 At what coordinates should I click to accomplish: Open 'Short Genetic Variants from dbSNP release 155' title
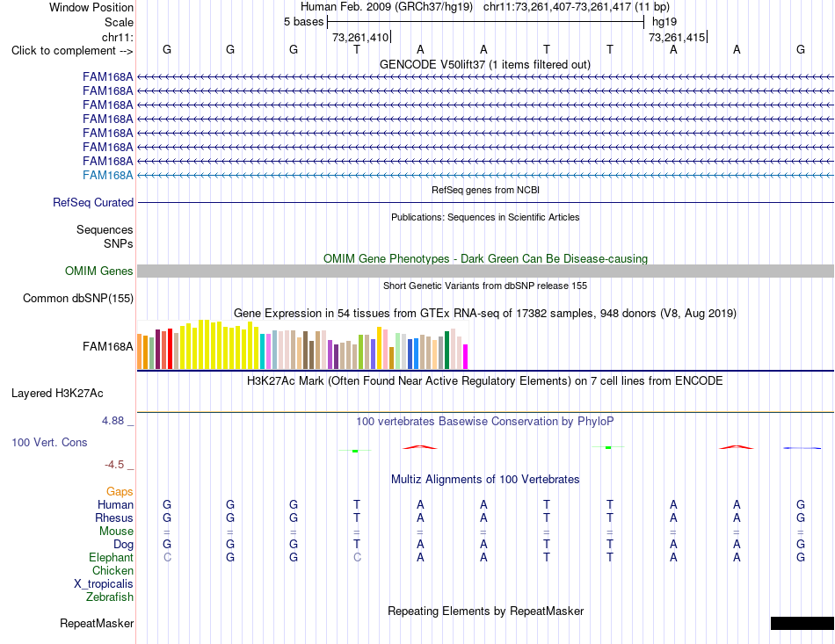pyautogui.click(x=485, y=286)
